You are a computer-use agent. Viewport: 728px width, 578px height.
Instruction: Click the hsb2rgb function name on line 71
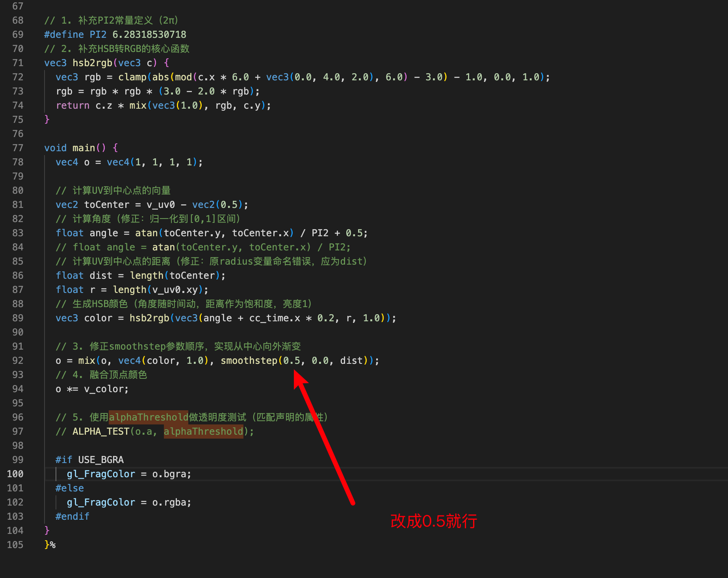point(92,63)
